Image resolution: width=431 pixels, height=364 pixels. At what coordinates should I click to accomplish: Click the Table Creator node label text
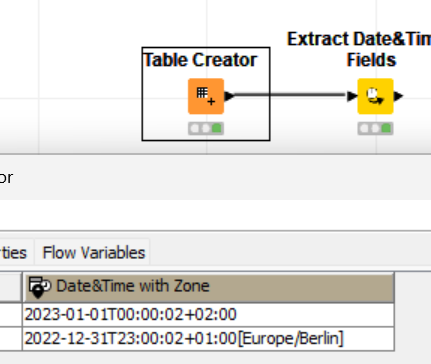coord(200,60)
